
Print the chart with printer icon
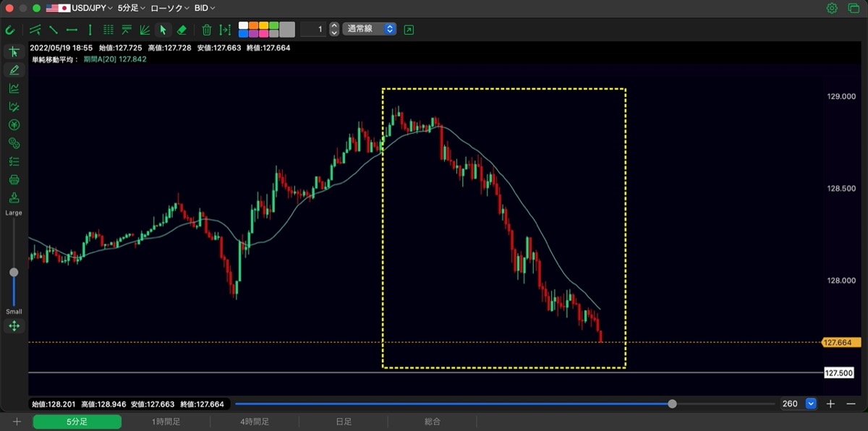(14, 179)
